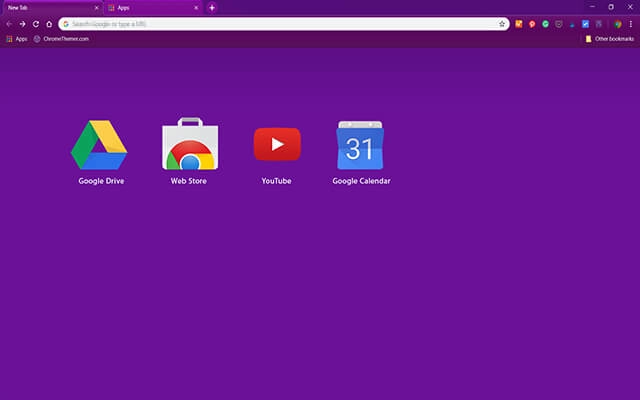This screenshot has width=640, height=400.
Task: Open the Google Calendar app
Action: (x=360, y=145)
